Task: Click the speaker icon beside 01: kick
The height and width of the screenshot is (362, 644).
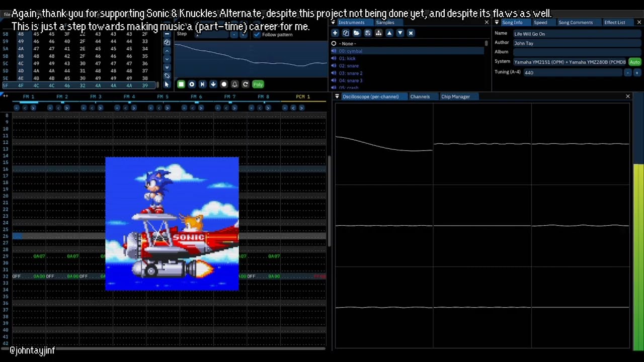Action: tap(334, 58)
